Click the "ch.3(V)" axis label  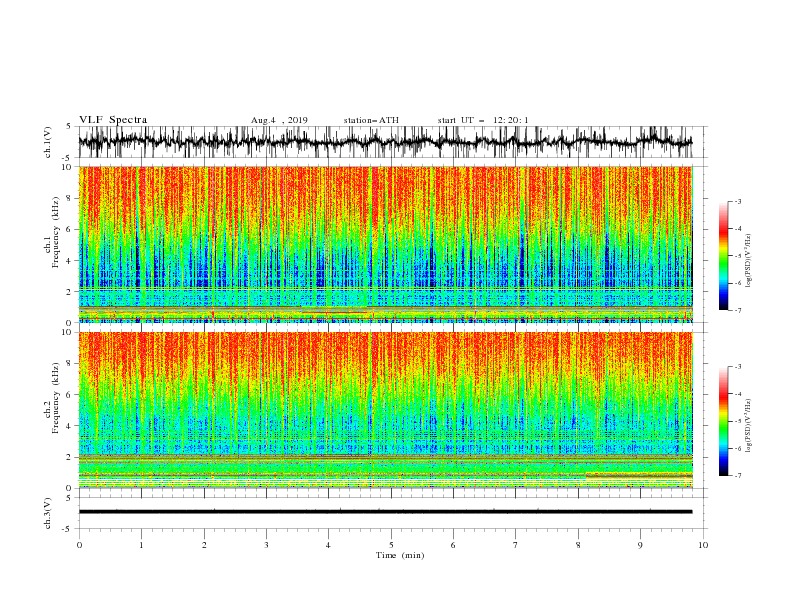tap(48, 513)
